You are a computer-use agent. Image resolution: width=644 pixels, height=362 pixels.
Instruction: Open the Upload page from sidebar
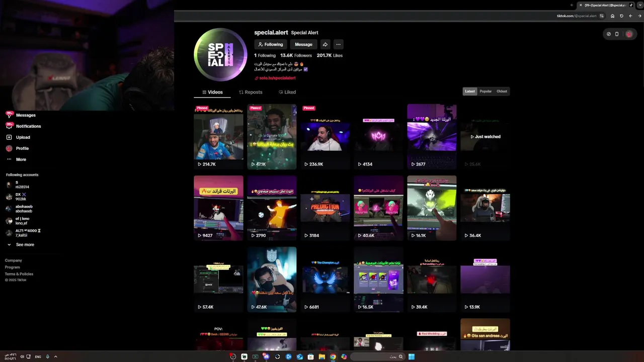click(x=18, y=137)
